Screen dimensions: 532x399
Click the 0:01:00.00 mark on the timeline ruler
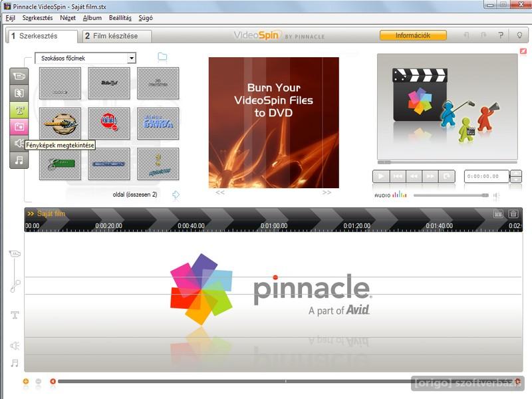274,226
